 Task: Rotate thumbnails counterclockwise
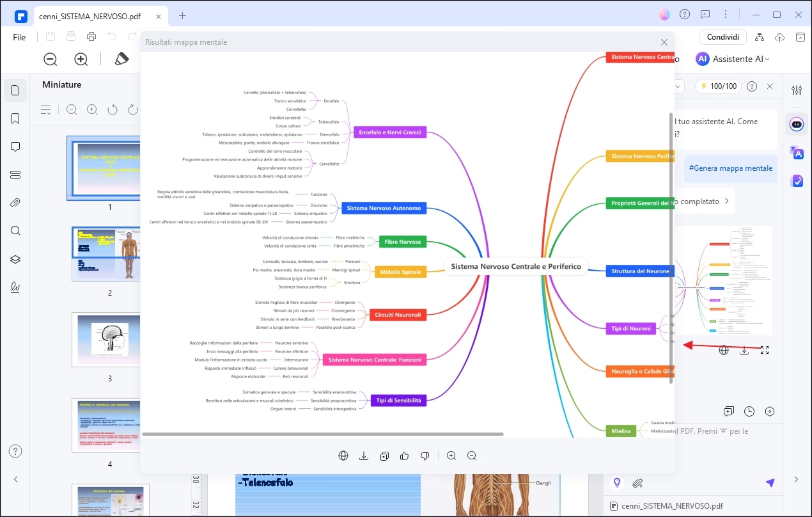point(113,110)
